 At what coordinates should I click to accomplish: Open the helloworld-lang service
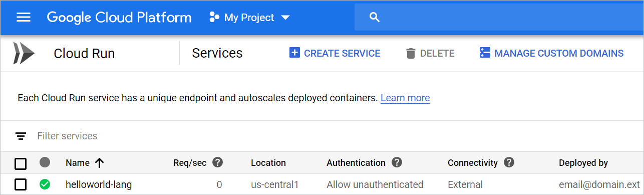click(x=99, y=184)
